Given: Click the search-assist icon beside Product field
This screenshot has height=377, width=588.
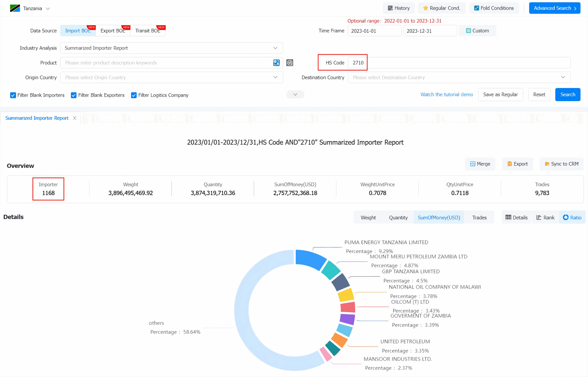Looking at the screenshot, I should click(290, 63).
